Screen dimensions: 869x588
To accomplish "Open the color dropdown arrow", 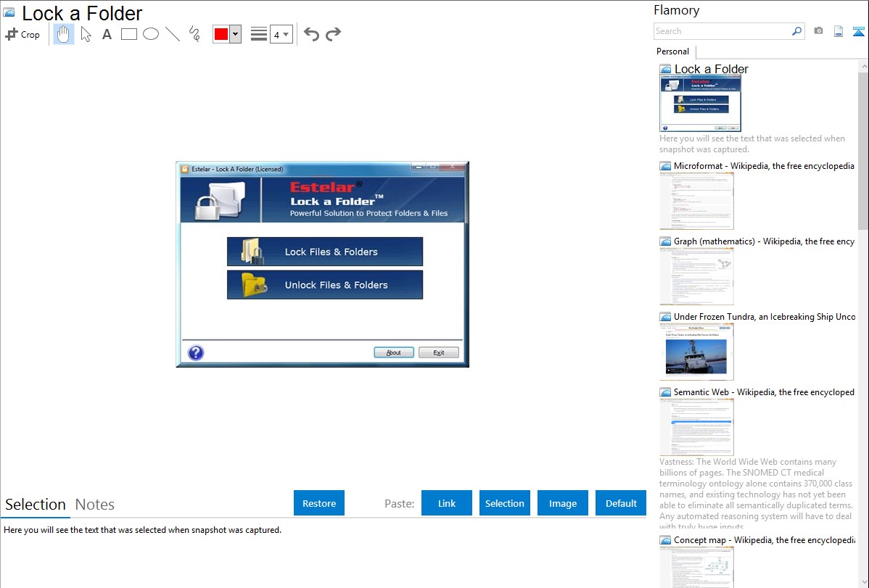I will 236,34.
